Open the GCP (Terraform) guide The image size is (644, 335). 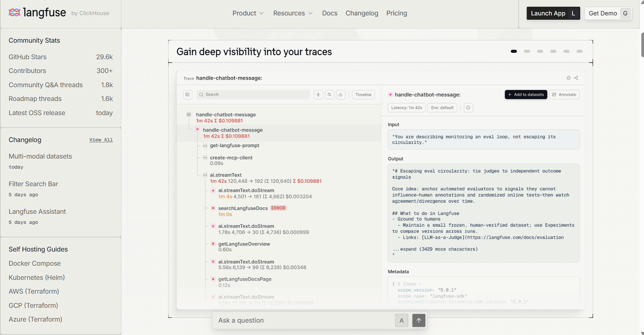pos(34,306)
